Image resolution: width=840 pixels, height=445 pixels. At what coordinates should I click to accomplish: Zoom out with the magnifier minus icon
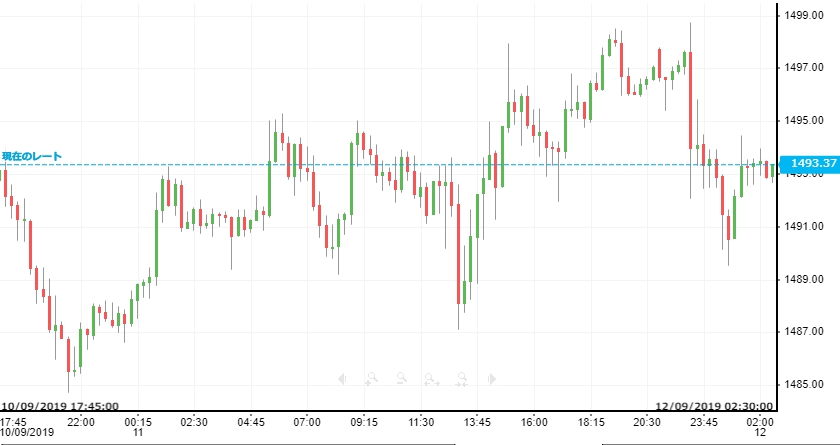(401, 379)
